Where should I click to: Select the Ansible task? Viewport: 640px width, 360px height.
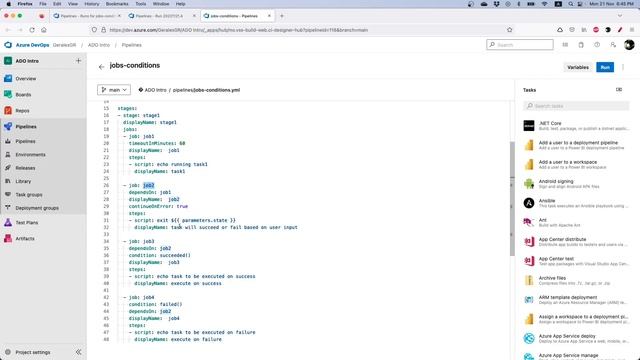[x=576, y=203]
